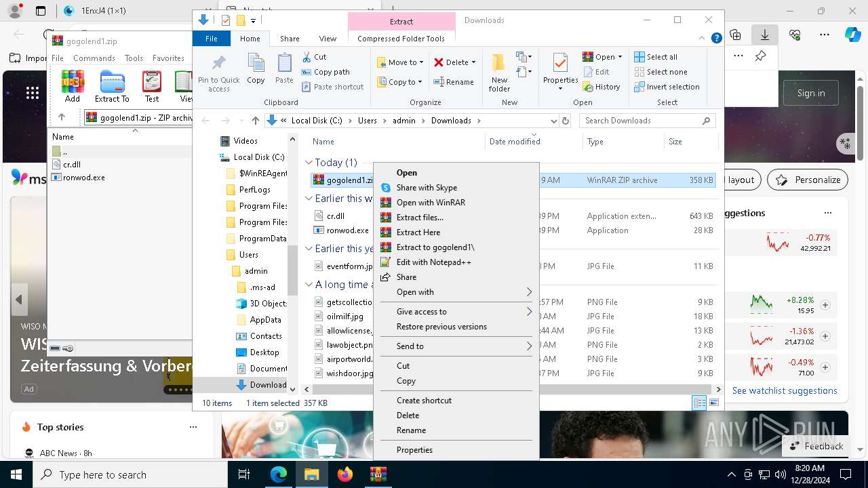
Task: Click Cut in the Clipboard group
Action: (313, 57)
